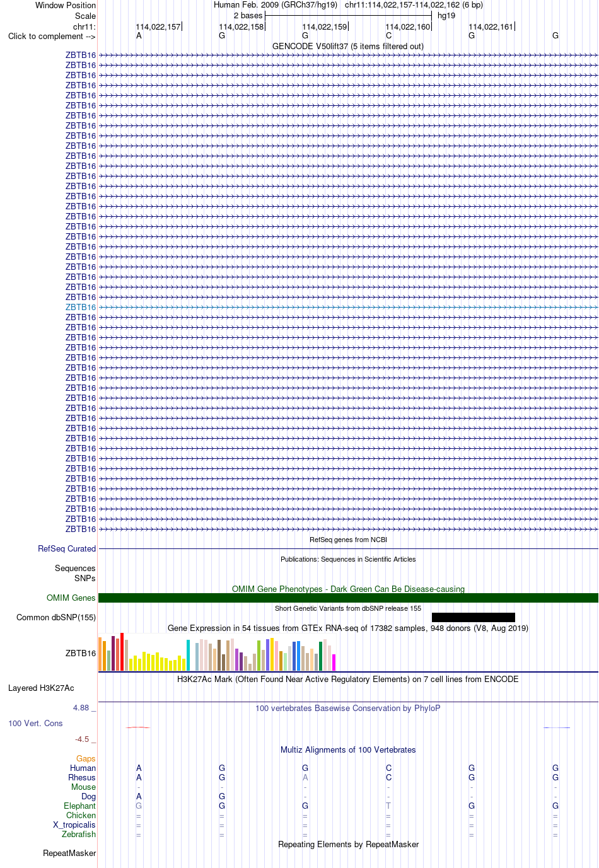Click the Sequences SNPs track label

coord(75,573)
